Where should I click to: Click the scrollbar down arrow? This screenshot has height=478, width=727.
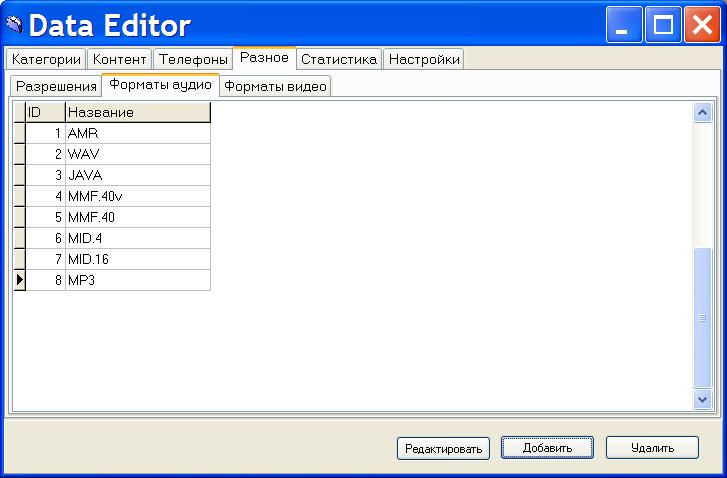[702, 399]
